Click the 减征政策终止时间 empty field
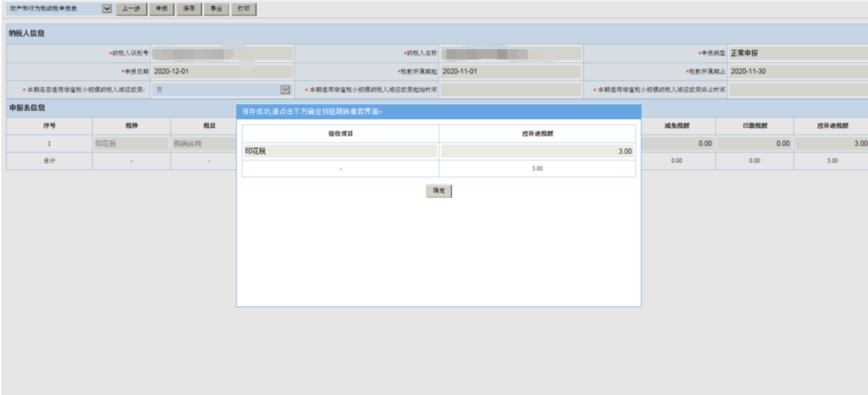Image resolution: width=868 pixels, height=395 pixels. [x=798, y=90]
